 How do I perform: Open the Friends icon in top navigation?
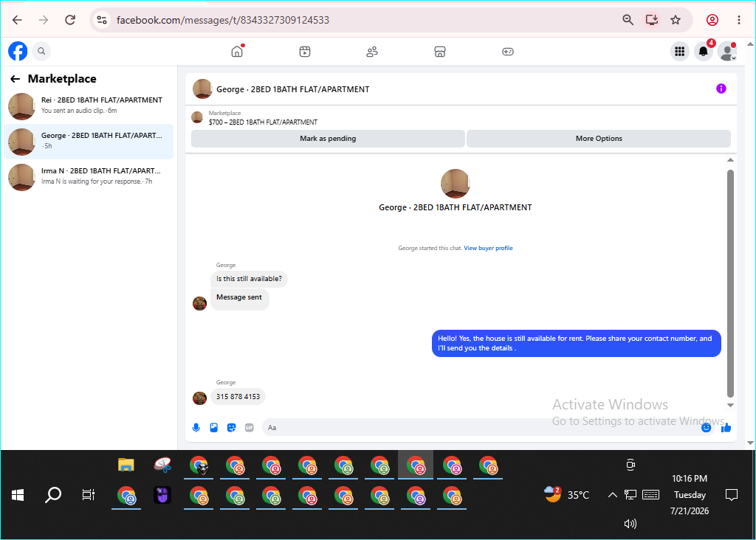[x=372, y=52]
